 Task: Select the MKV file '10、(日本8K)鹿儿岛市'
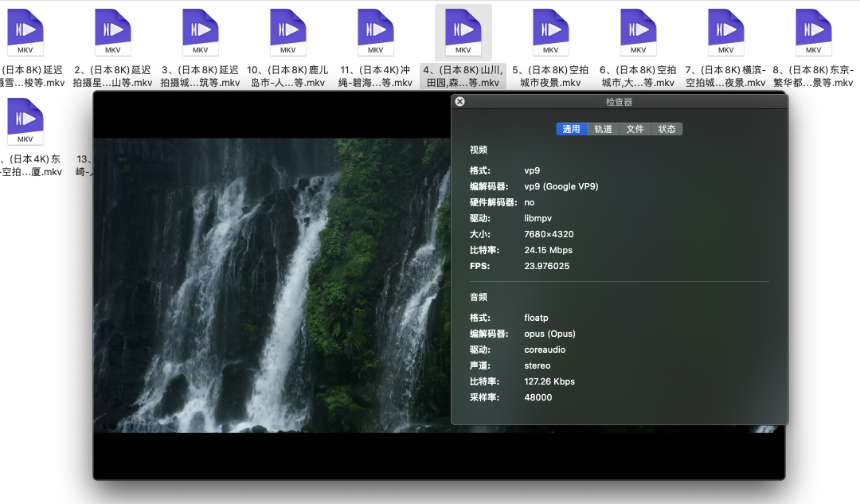point(288,33)
